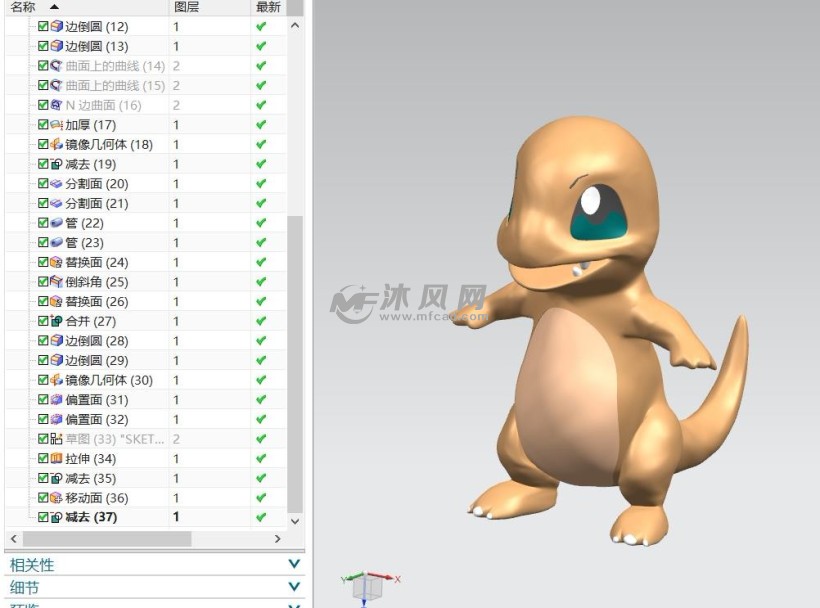Click the horizontal scroll left arrow
The height and width of the screenshot is (608, 820).
(x=14, y=538)
